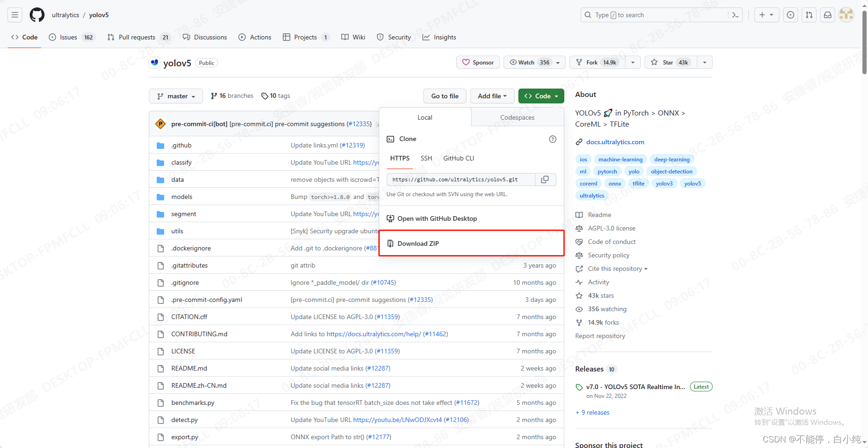Image resolution: width=868 pixels, height=448 pixels.
Task: Switch to the Pull requests tab
Action: click(x=139, y=37)
